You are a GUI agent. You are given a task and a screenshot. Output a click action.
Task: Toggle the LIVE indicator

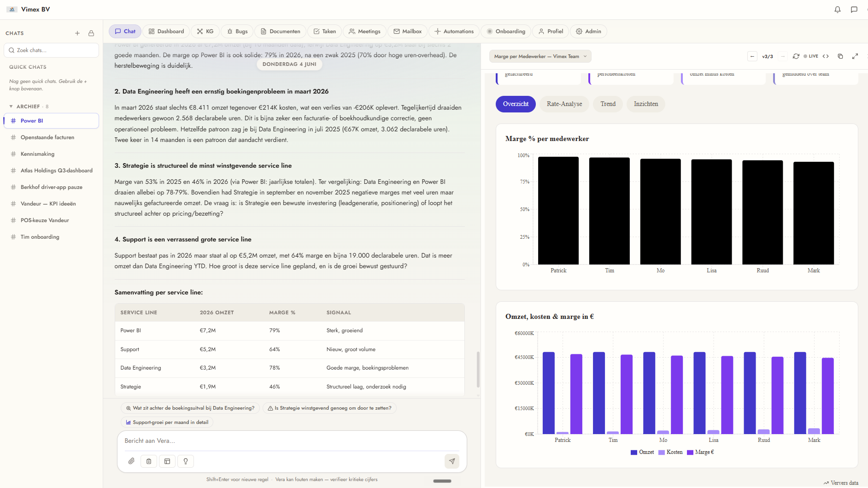[811, 56]
